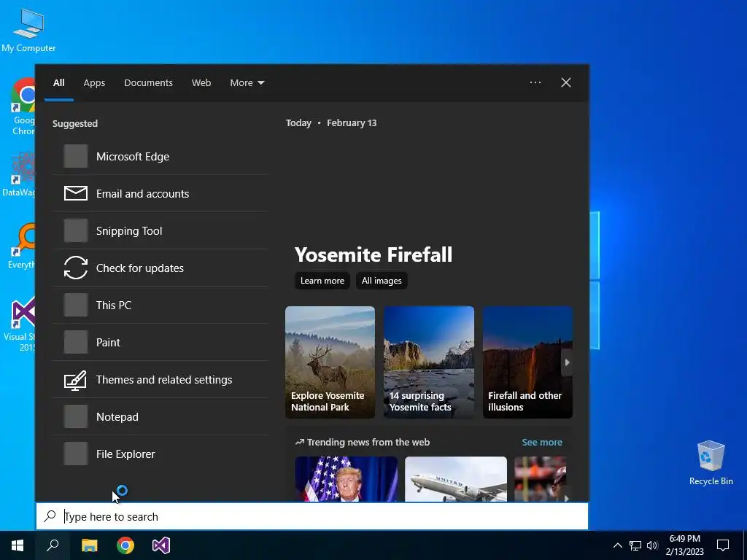This screenshot has height=560, width=747.
Task: Select the Recycle Bin desktop icon
Action: 711,462
